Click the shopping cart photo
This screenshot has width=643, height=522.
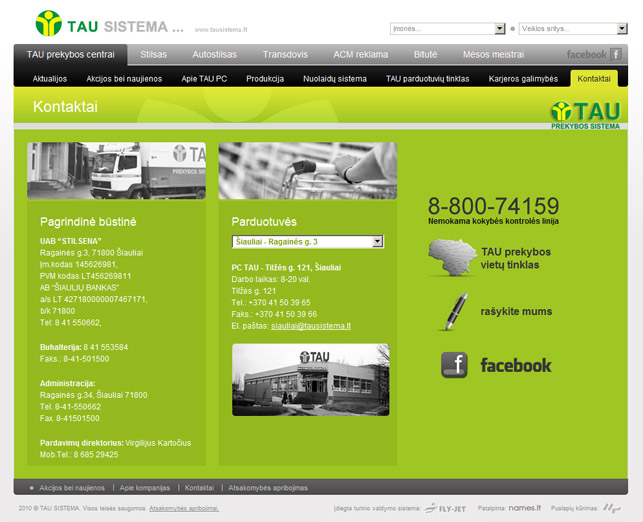tap(308, 171)
